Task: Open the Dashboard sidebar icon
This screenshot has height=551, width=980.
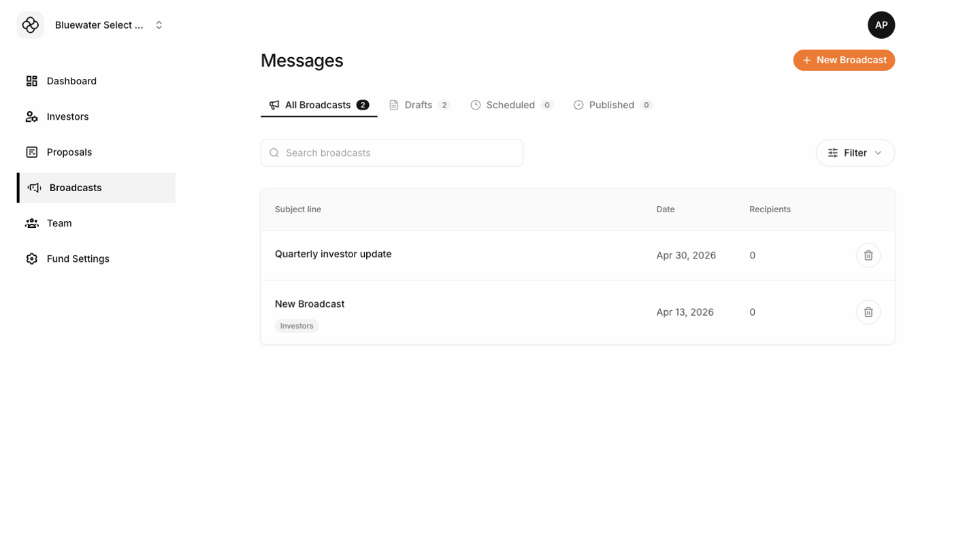Action: coord(32,81)
